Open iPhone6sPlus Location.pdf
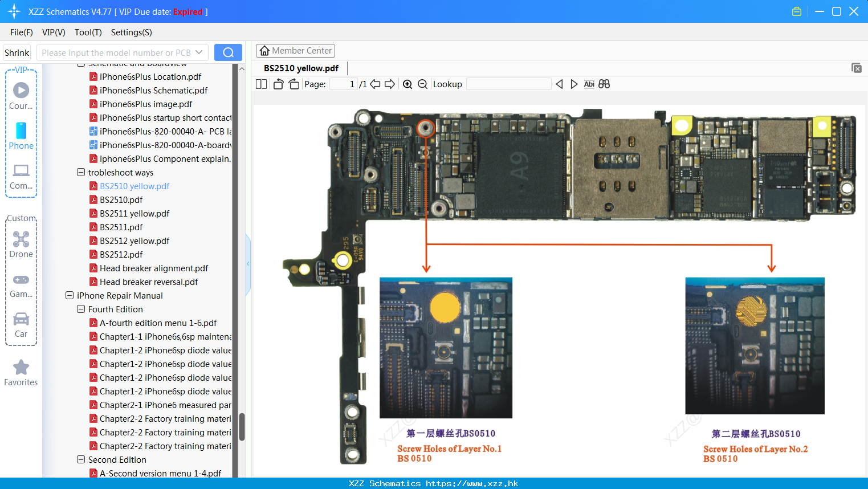 click(150, 76)
